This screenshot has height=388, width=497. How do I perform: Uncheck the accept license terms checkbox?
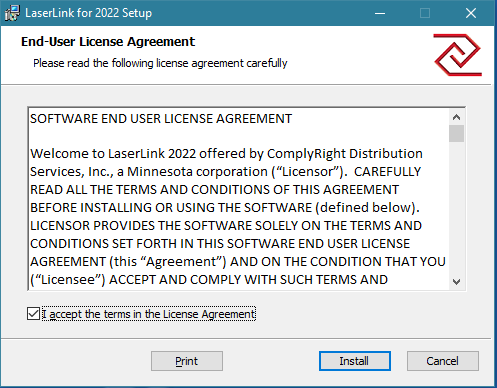click(33, 314)
